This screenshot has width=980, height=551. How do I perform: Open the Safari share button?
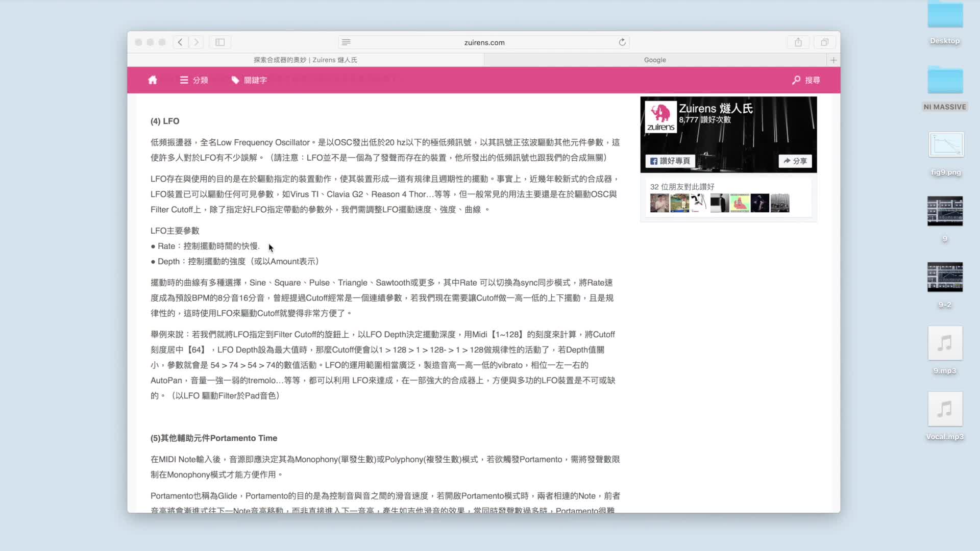pyautogui.click(x=798, y=42)
